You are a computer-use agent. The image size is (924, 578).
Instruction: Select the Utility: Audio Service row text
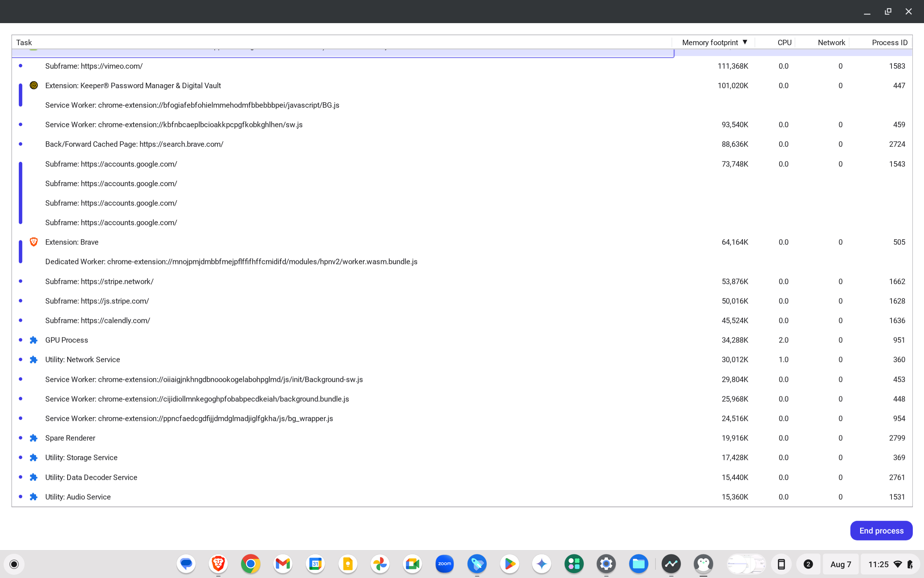click(78, 497)
